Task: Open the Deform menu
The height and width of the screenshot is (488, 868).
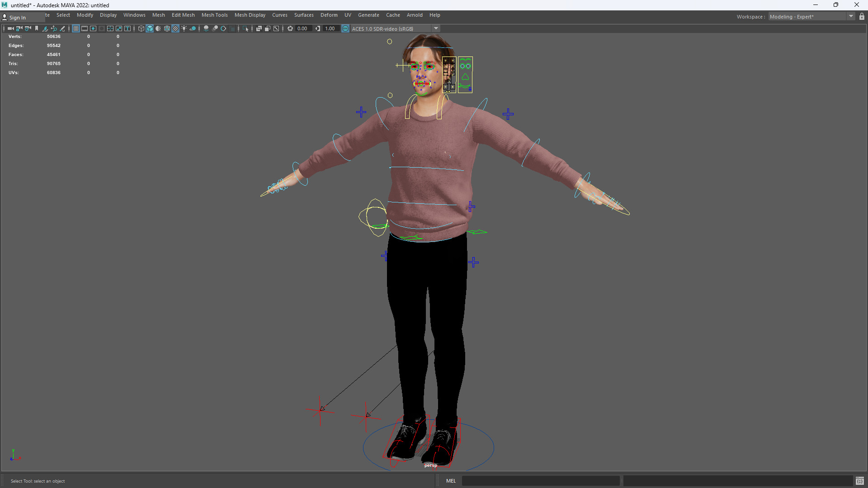Action: tap(329, 15)
